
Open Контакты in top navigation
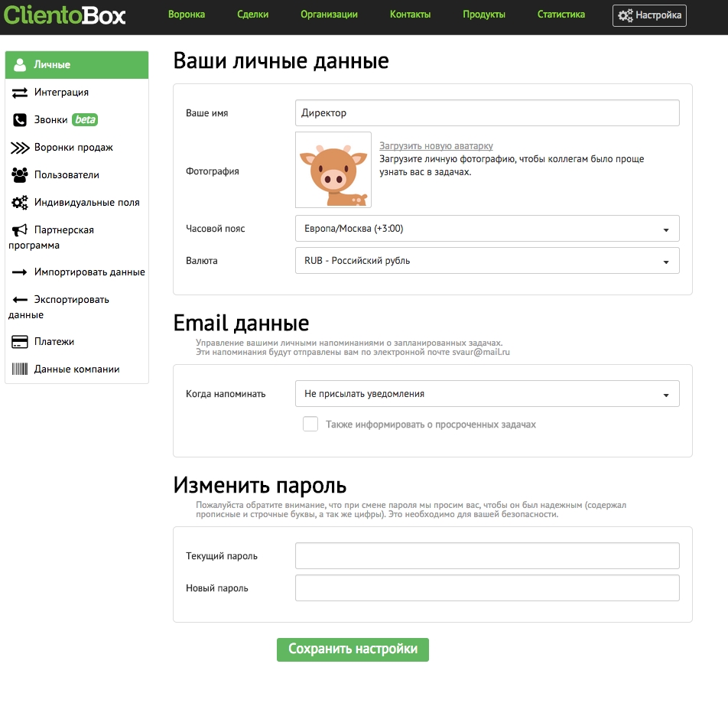pyautogui.click(x=410, y=15)
